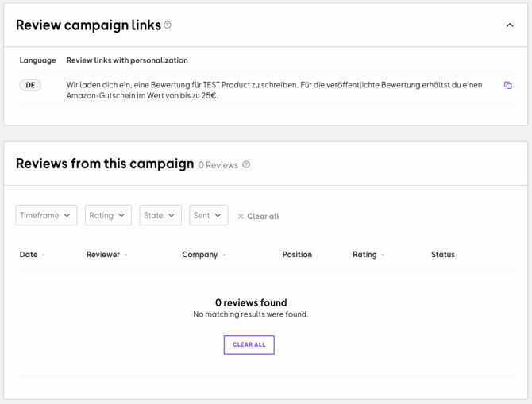The height and width of the screenshot is (404, 532).
Task: Click the Status column header
Action: [x=442, y=255]
